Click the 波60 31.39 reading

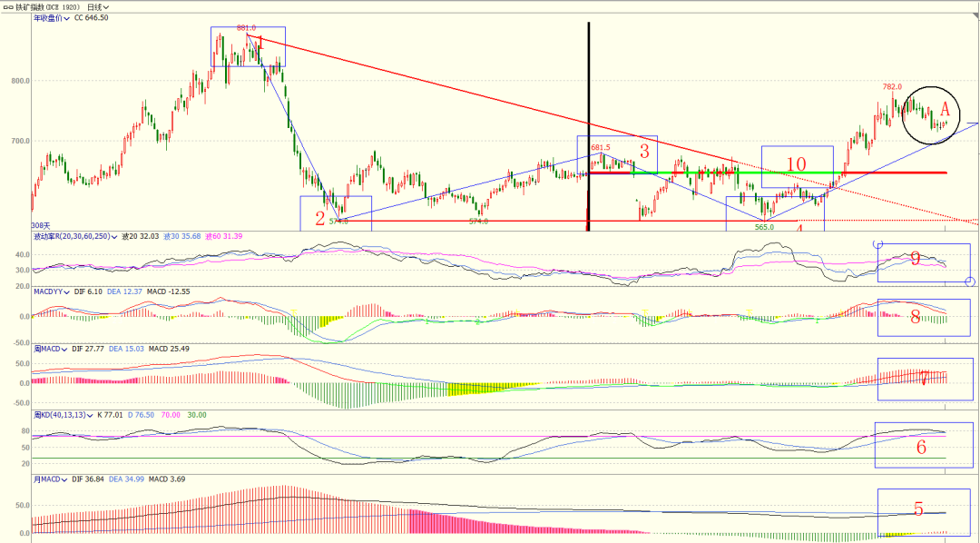pyautogui.click(x=224, y=236)
